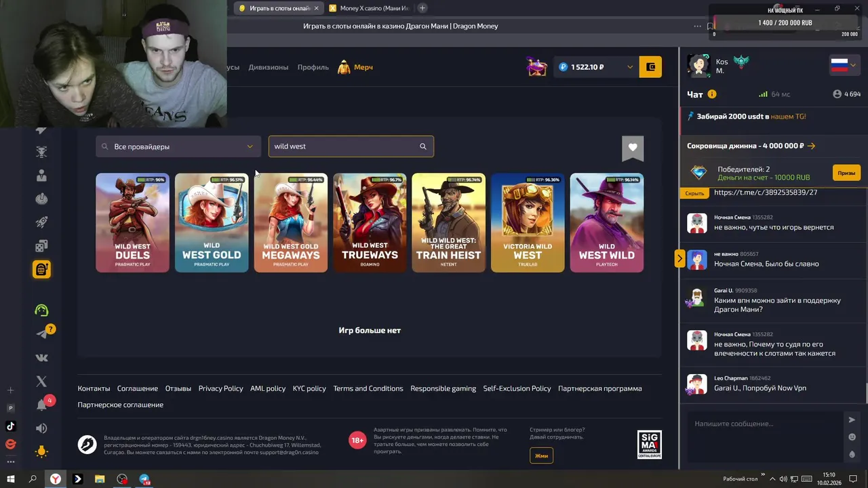Open notifications bell with badge 4
Screen dimensions: 868x488
pos(41,405)
